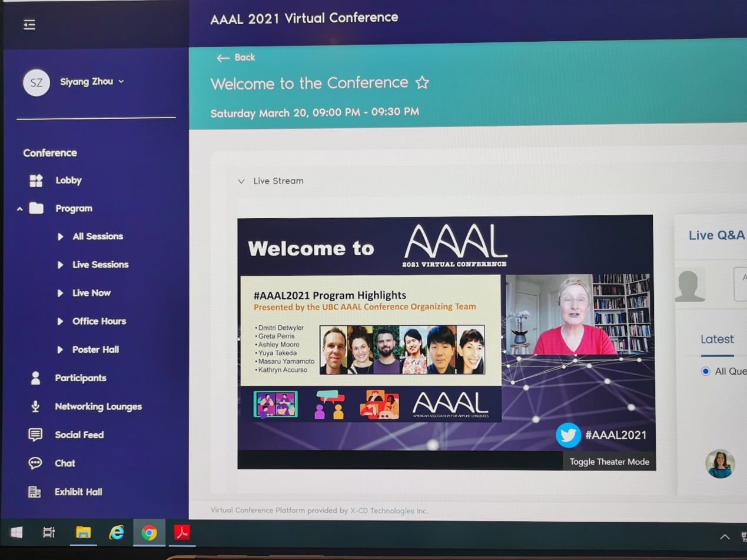This screenshot has height=560, width=747.
Task: Click the participant avatar photo in Q&A
Action: (720, 464)
